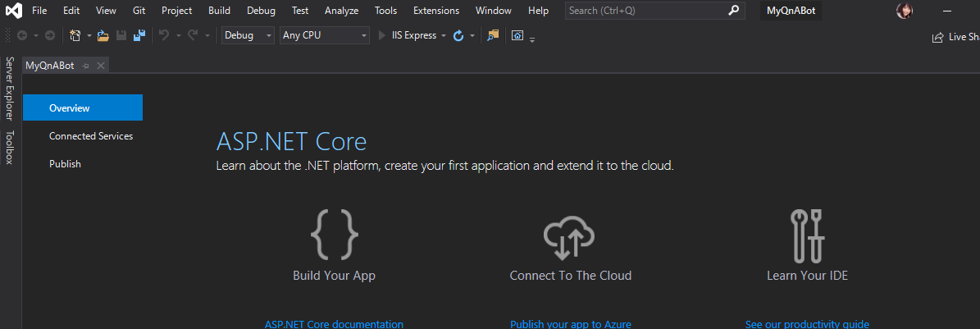This screenshot has height=329, width=980.
Task: Click the home window toolbar icon
Action: coord(517,35)
